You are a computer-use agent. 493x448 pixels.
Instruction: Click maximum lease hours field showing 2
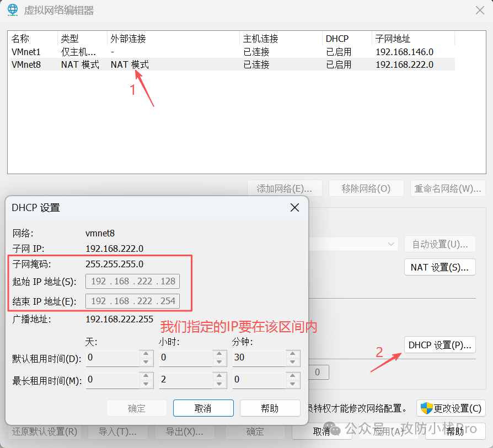tap(186, 380)
